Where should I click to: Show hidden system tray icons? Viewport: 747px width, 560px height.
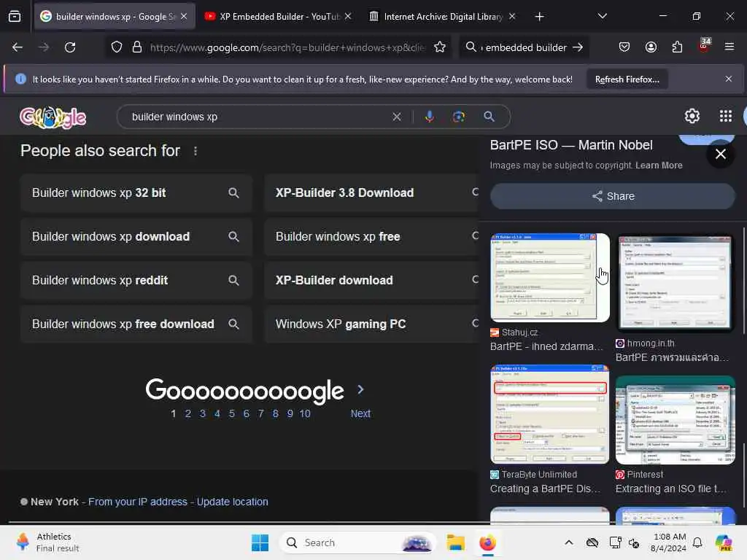point(569,542)
